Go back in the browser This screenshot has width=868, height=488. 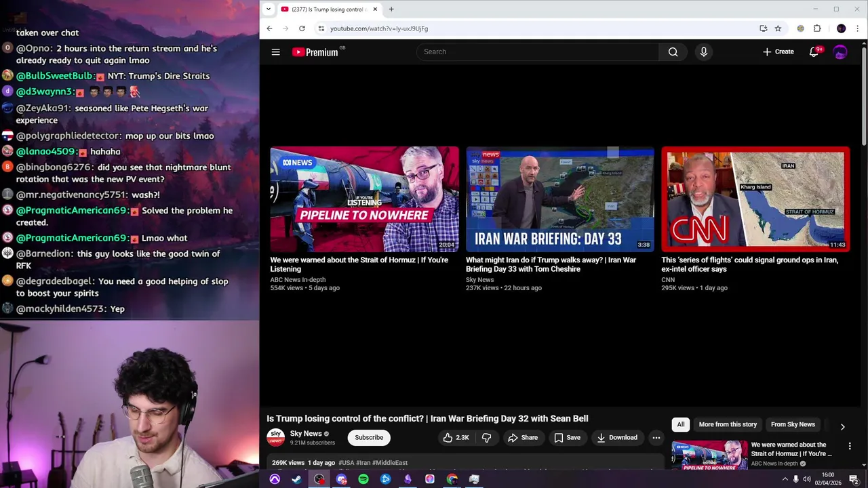click(269, 28)
